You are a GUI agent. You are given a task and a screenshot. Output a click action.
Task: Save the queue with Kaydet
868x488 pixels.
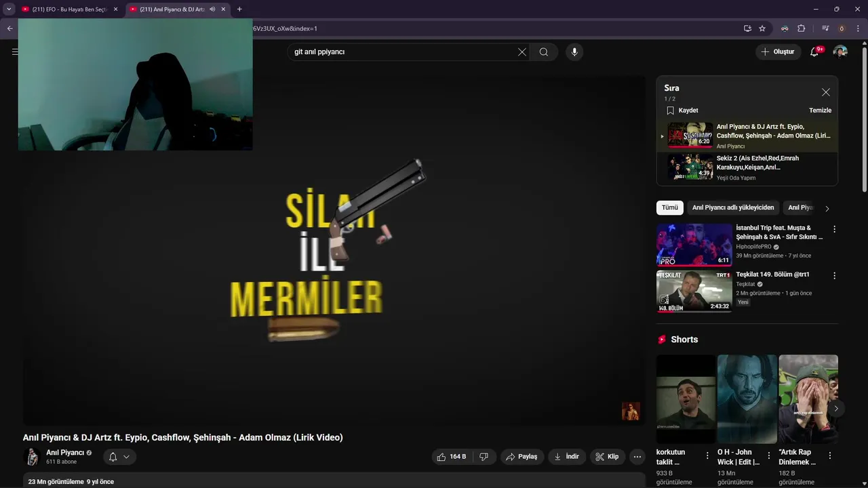[x=682, y=110]
